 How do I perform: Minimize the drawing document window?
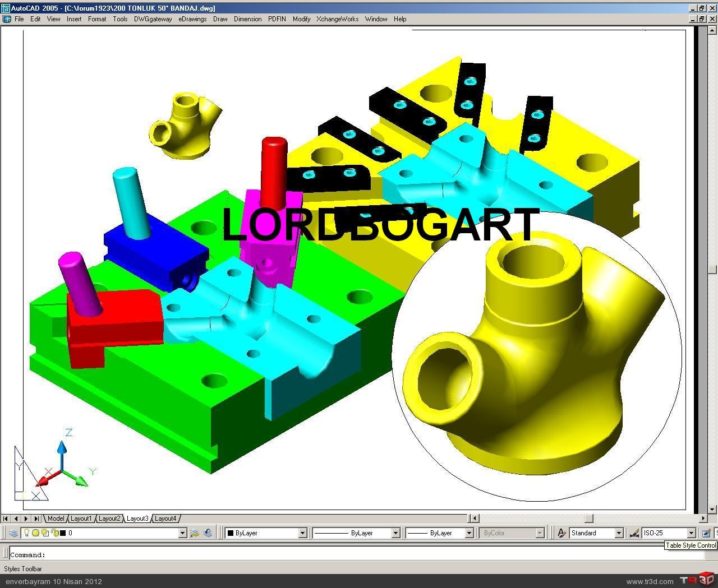(693, 19)
